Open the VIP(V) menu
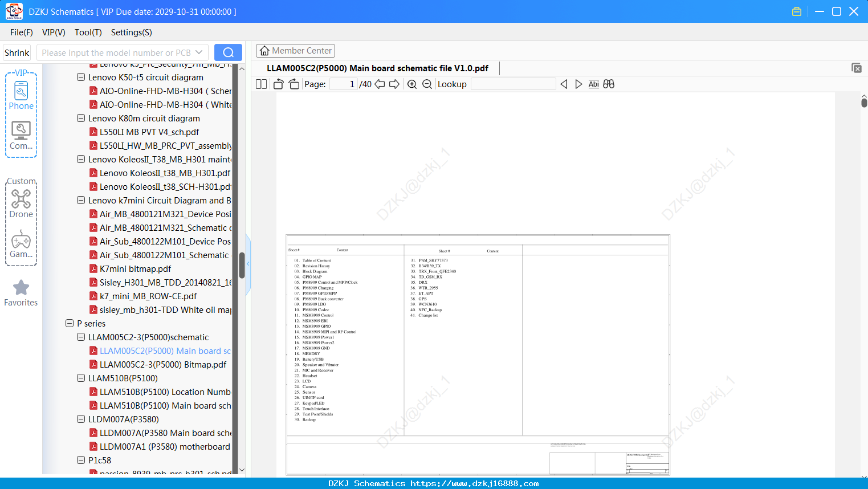Screen dimensions: 868x489 tap(54, 32)
